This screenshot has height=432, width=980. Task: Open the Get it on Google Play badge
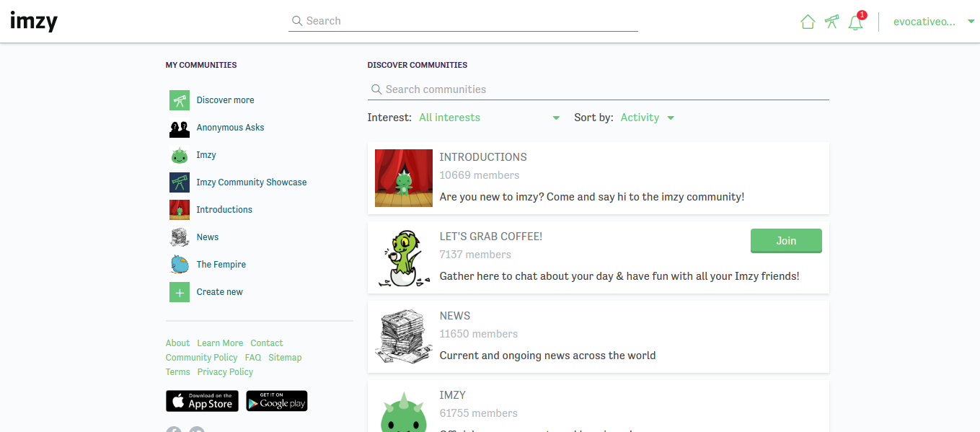click(x=277, y=401)
